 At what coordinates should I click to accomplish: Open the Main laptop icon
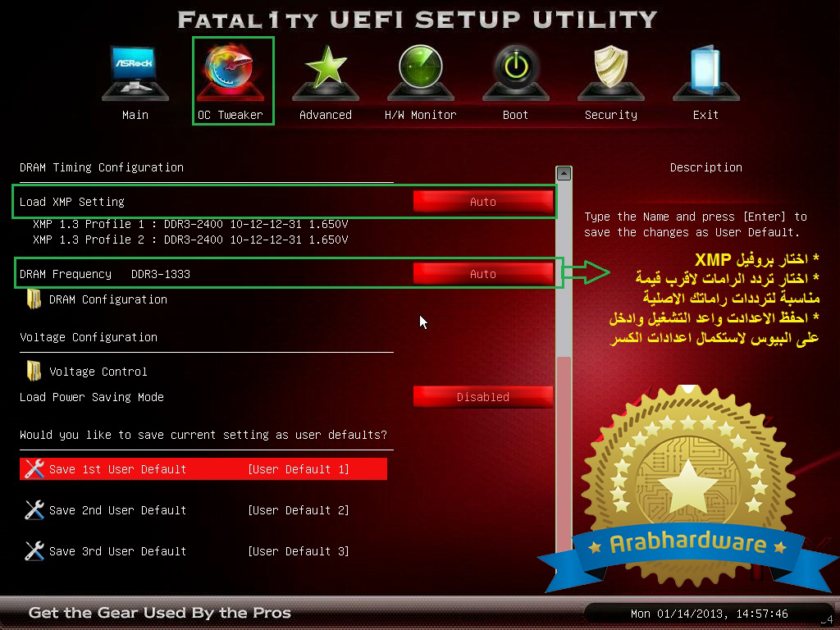coord(135,73)
